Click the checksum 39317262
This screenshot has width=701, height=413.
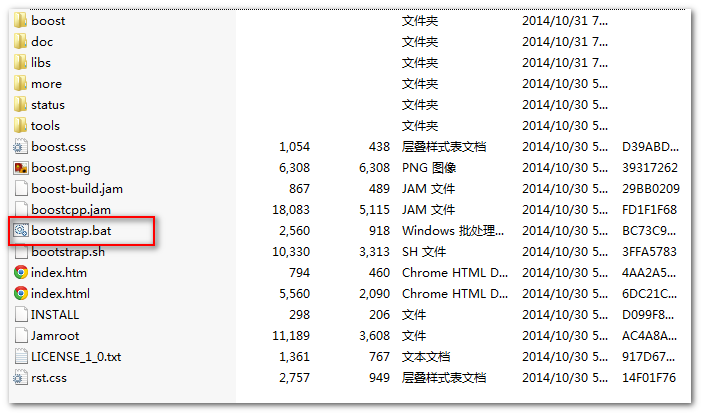coord(650,168)
